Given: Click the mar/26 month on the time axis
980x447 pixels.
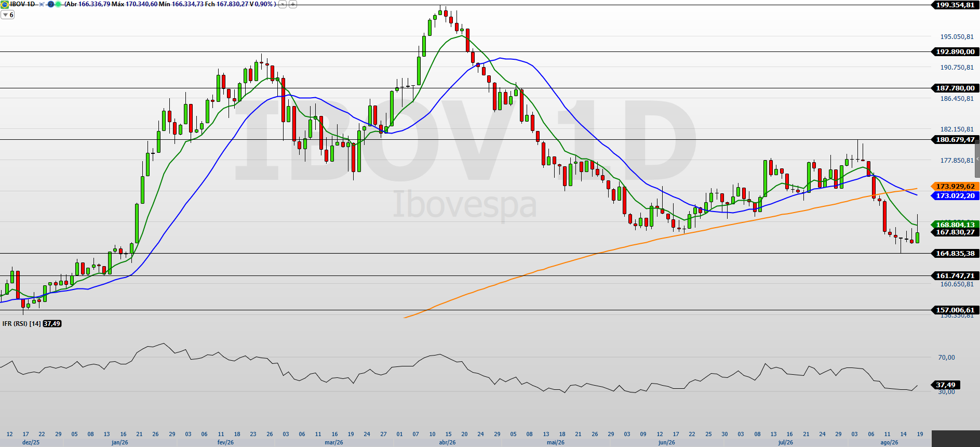Looking at the screenshot, I should coord(334,443).
